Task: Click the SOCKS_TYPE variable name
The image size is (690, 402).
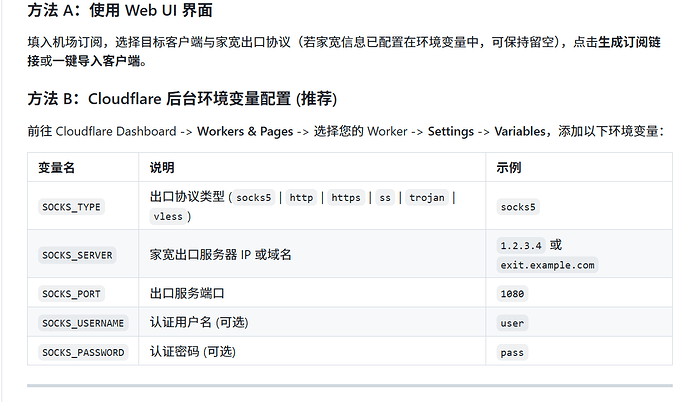Action: pos(71,207)
